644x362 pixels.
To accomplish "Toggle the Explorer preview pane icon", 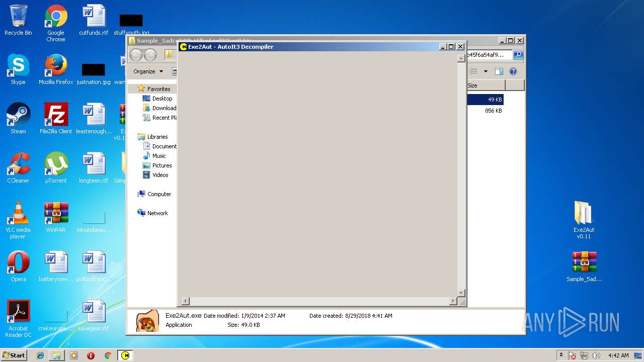I will pos(499,71).
